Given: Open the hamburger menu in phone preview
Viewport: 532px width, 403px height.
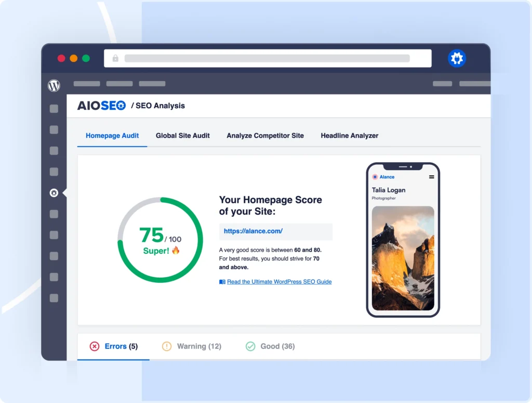Looking at the screenshot, I should tap(431, 177).
